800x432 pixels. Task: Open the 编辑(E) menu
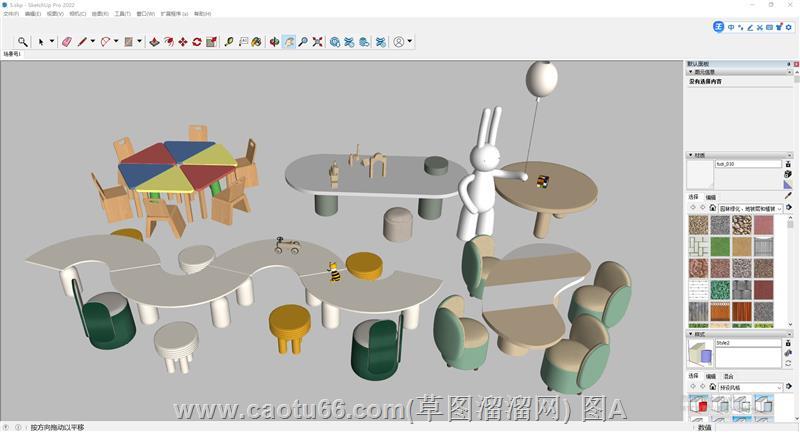coord(33,14)
